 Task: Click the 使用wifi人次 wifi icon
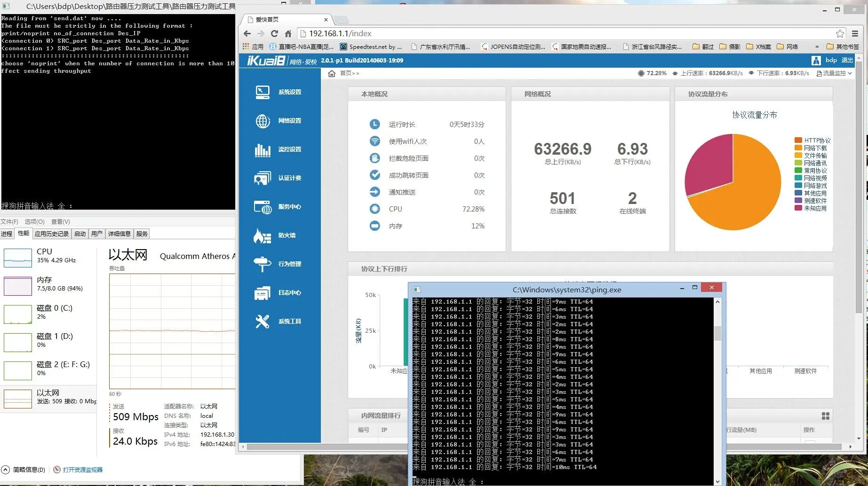pyautogui.click(x=374, y=141)
